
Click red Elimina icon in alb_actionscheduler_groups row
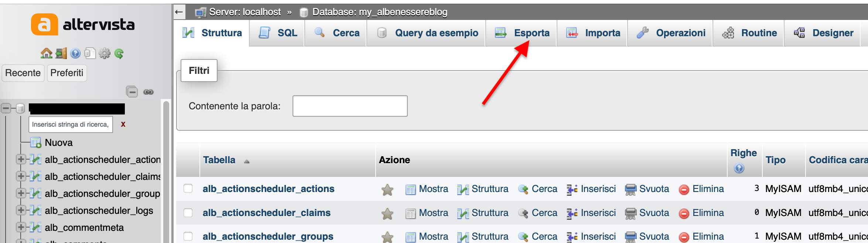[684, 237]
